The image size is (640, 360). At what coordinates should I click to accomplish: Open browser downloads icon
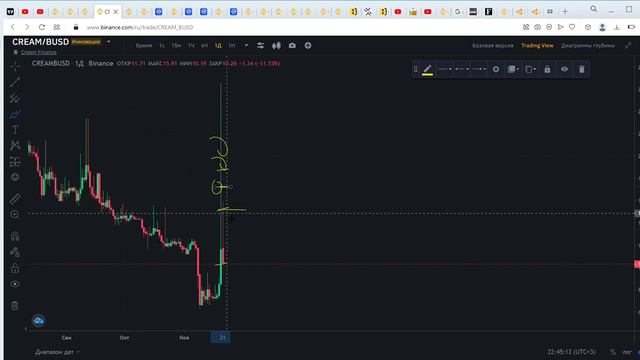tap(617, 27)
